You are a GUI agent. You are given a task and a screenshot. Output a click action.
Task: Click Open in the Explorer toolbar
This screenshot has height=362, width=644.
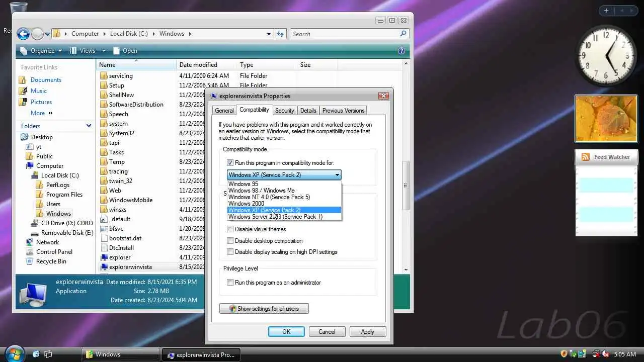coord(125,51)
